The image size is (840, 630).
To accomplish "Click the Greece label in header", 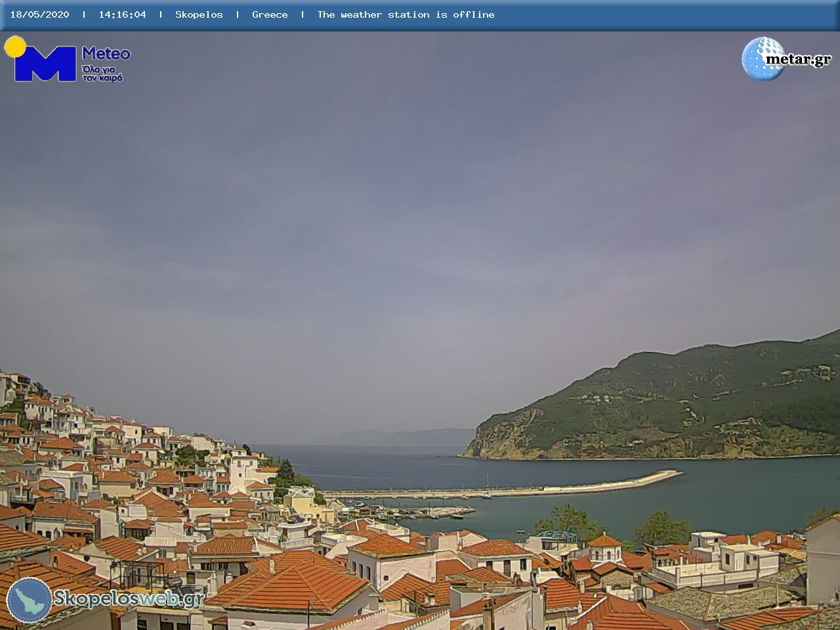I will (x=270, y=14).
